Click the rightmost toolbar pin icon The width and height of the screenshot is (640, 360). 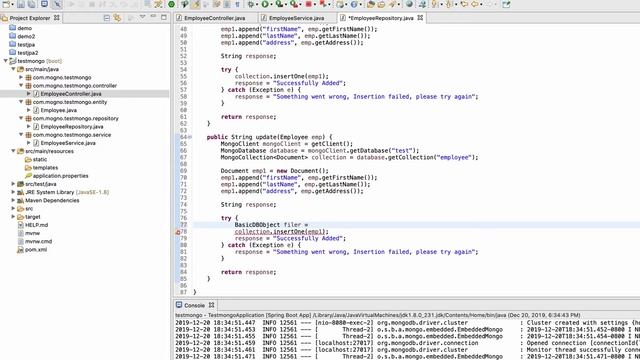tap(506, 4)
